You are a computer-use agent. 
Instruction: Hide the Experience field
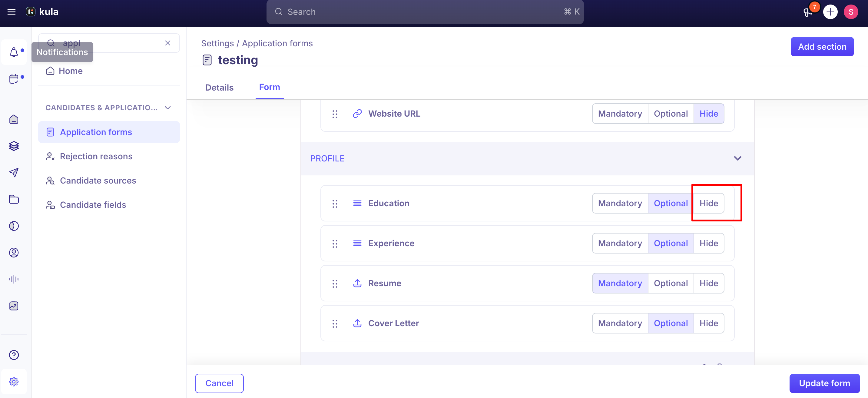709,243
